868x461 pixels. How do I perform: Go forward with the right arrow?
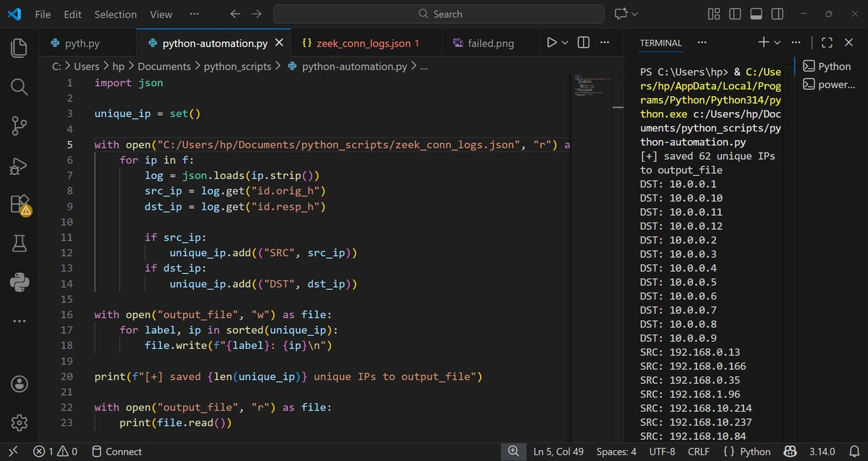click(256, 14)
